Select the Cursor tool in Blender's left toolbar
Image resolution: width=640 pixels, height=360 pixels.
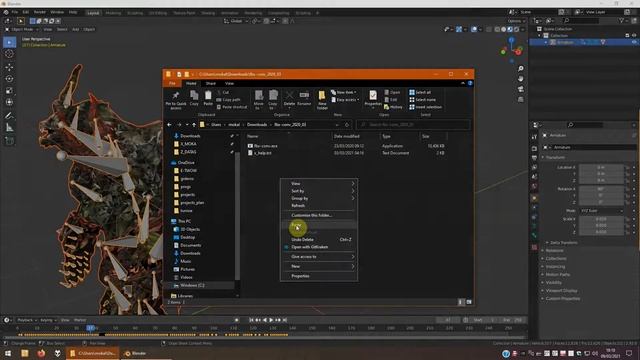click(9, 54)
